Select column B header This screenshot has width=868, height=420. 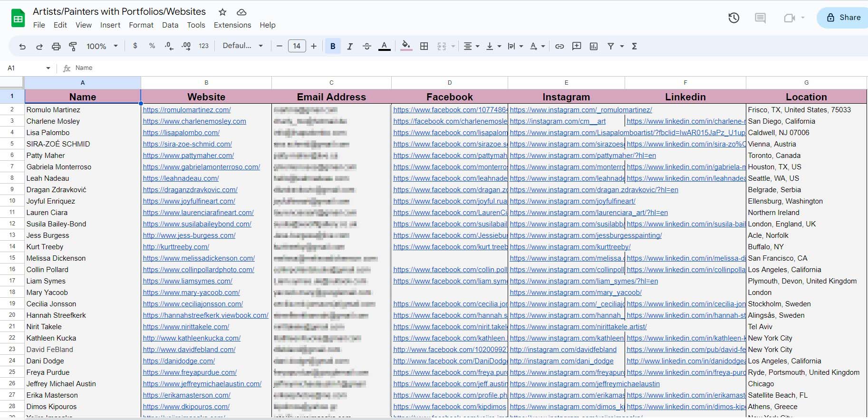point(206,82)
